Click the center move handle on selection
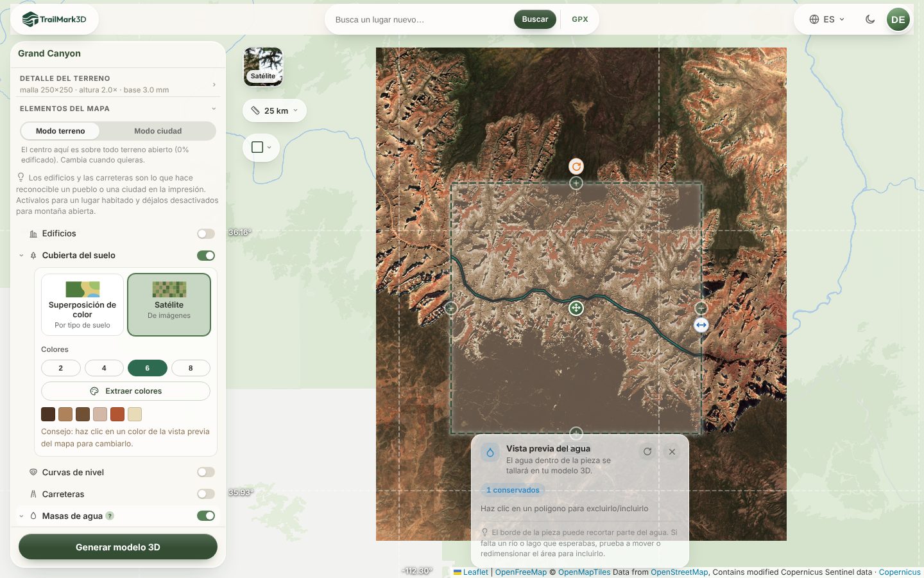This screenshot has height=578, width=924. pyautogui.click(x=576, y=308)
